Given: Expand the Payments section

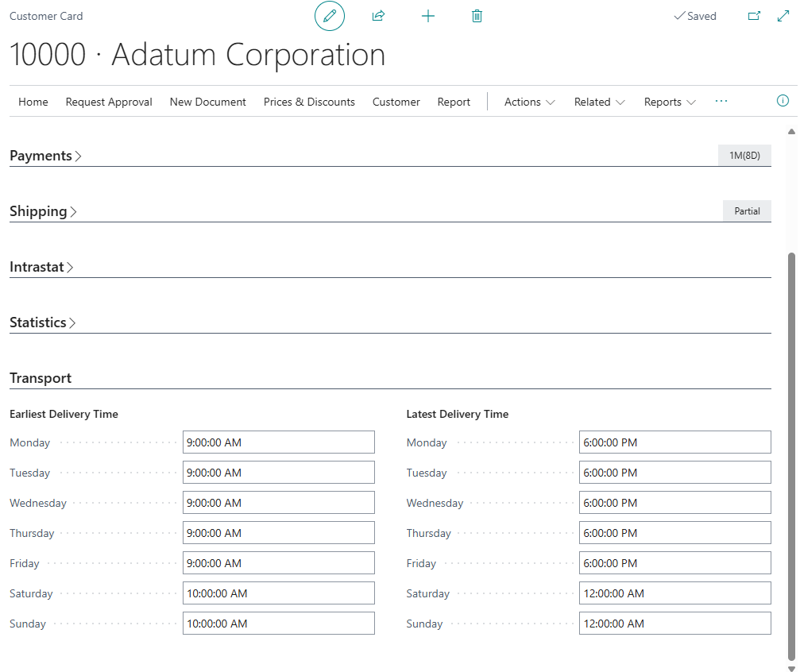Looking at the screenshot, I should coord(45,156).
